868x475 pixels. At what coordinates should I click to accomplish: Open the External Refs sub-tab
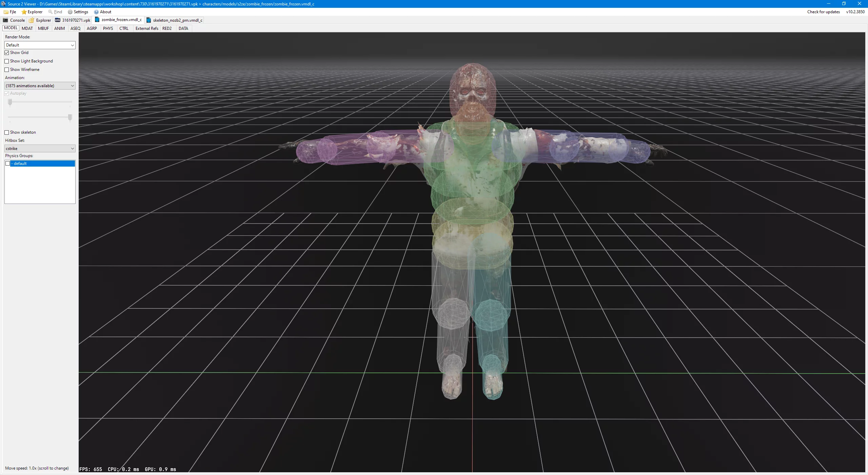click(147, 28)
